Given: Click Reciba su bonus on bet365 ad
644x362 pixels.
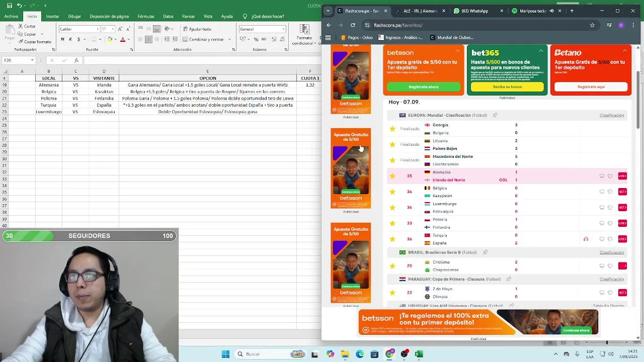Looking at the screenshot, I should click(507, 87).
